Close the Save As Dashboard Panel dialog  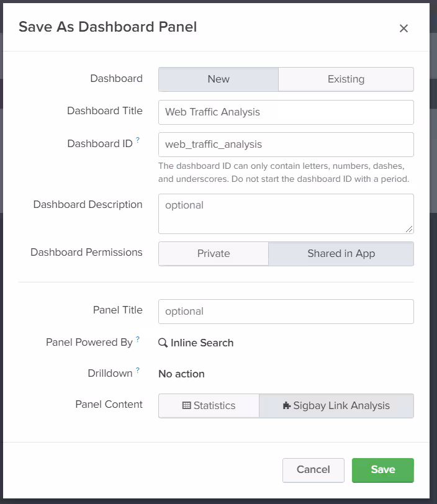pyautogui.click(x=403, y=29)
